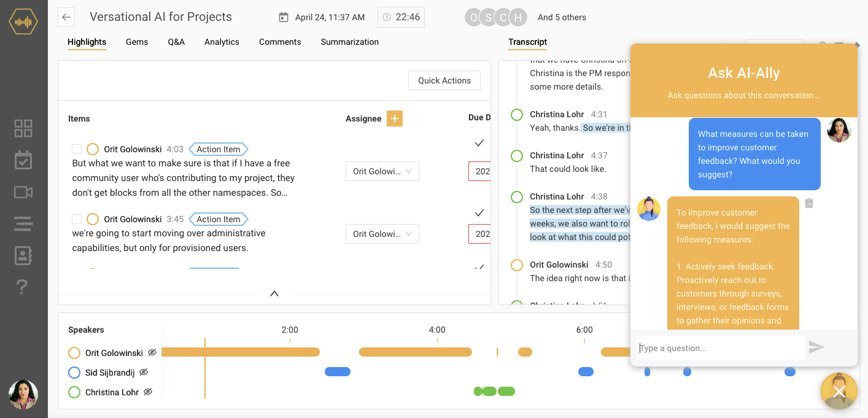Open the contacts sidebar icon
Screen dimensions: 868x418
23,256
